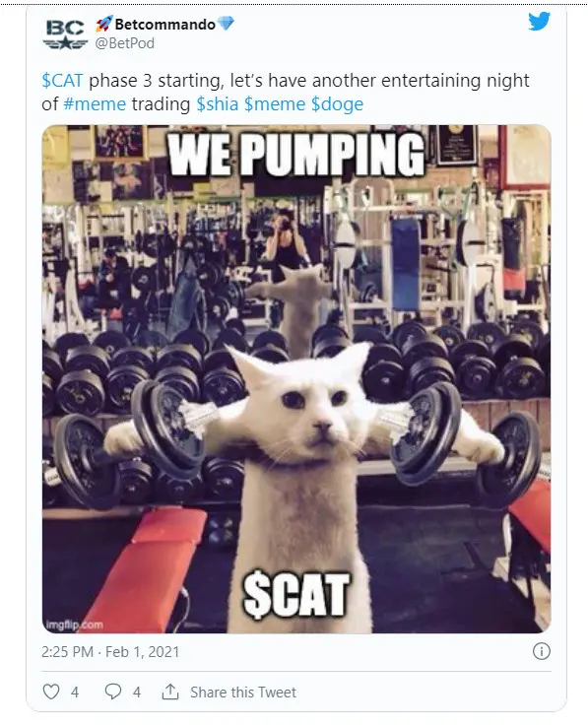The width and height of the screenshot is (588, 726).
Task: Open the timestamp 2:25 PM Feb 1, 2021
Action: 110,652
